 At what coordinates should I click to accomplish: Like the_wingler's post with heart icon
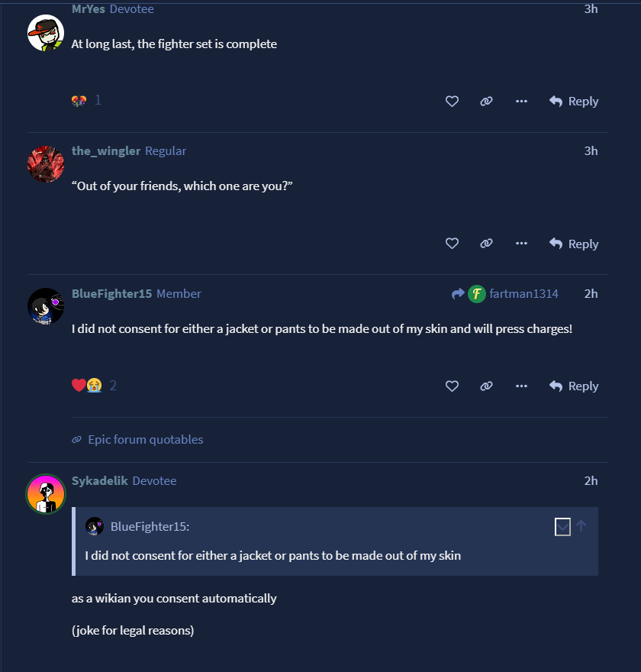[x=452, y=244]
